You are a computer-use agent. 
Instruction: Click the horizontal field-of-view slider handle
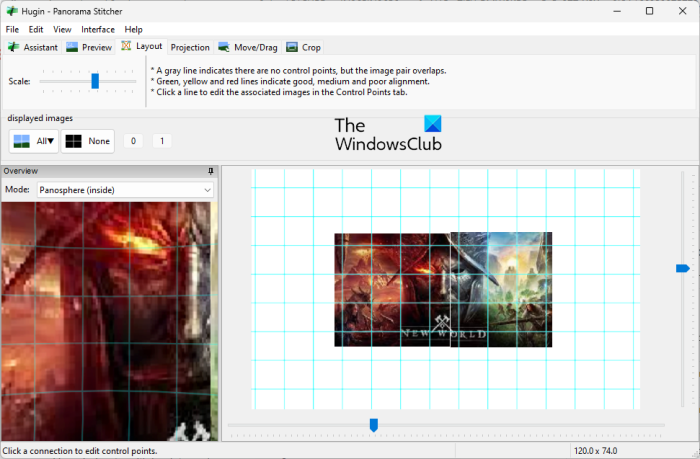point(374,425)
